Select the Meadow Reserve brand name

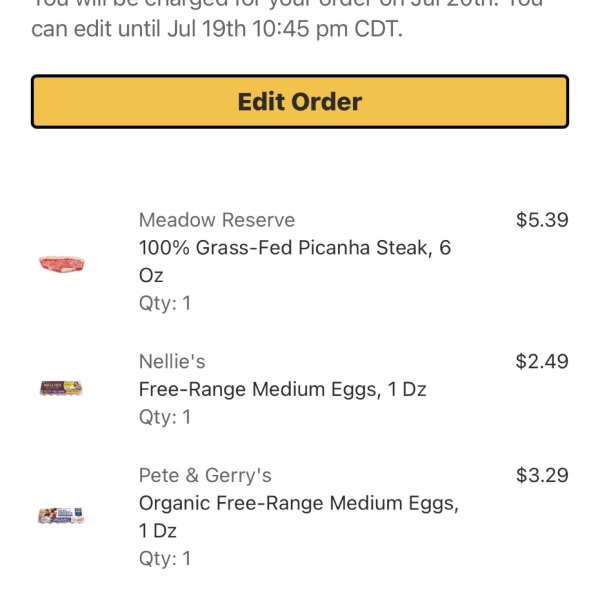[x=217, y=220]
